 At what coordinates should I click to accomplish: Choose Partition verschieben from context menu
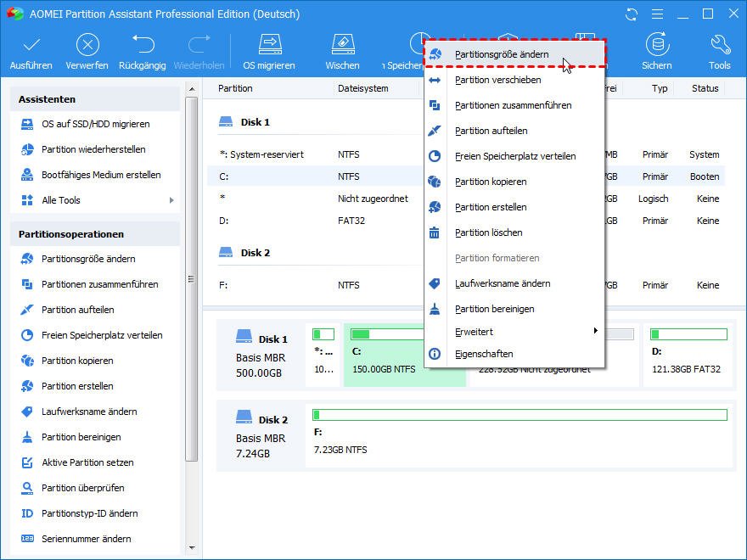tap(514, 80)
